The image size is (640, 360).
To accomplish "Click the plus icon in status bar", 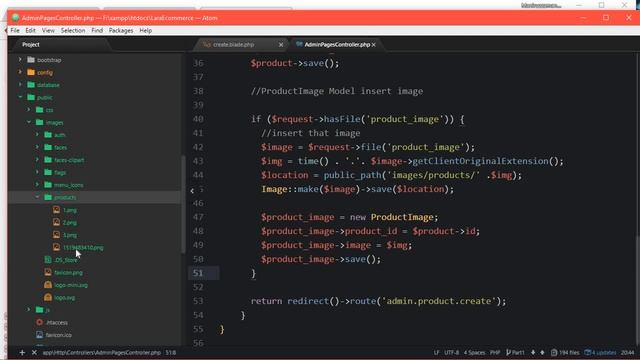I will click(22, 352).
